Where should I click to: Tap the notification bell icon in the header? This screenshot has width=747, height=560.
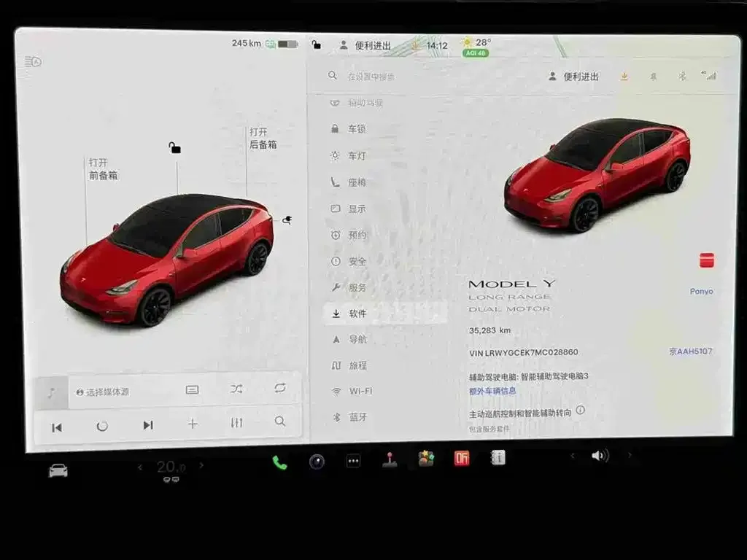653,76
